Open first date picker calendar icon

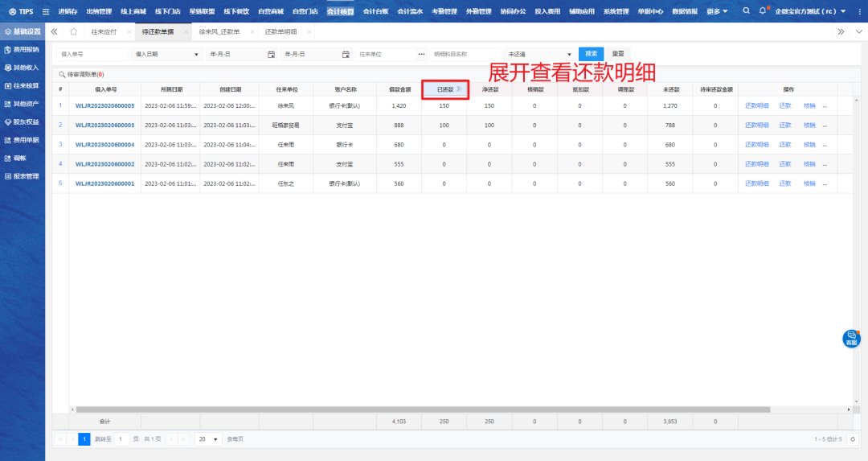[271, 54]
